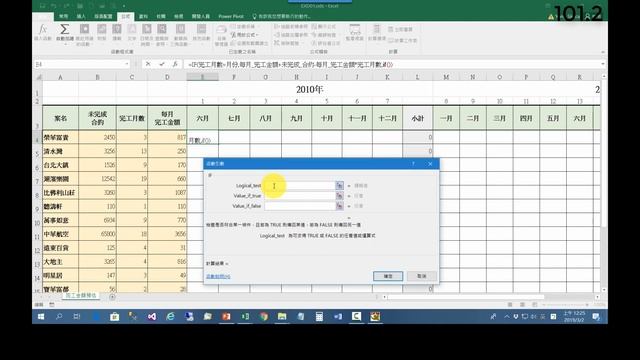
Task: Click the horizontal scrollbar thumb
Action: [x=465, y=297]
